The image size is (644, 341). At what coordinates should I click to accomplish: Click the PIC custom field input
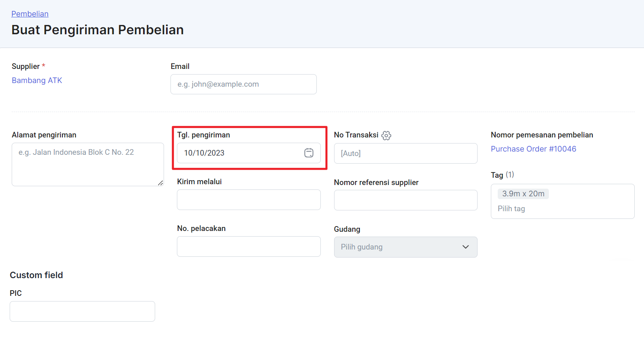(82, 312)
